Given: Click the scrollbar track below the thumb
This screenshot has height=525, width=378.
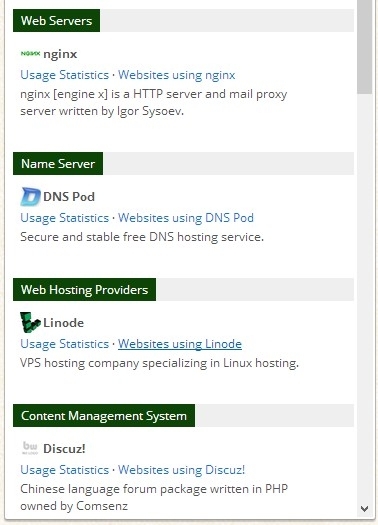Looking at the screenshot, I should click(364, 298).
